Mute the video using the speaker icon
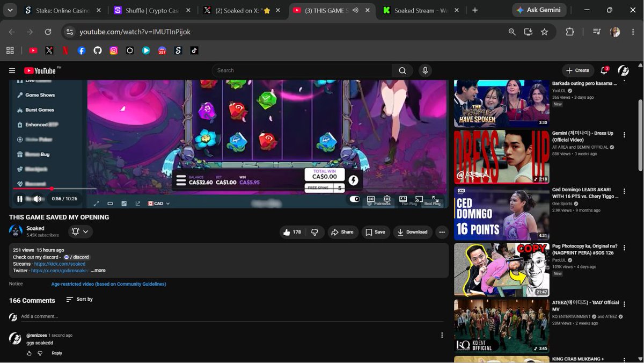 point(37,199)
